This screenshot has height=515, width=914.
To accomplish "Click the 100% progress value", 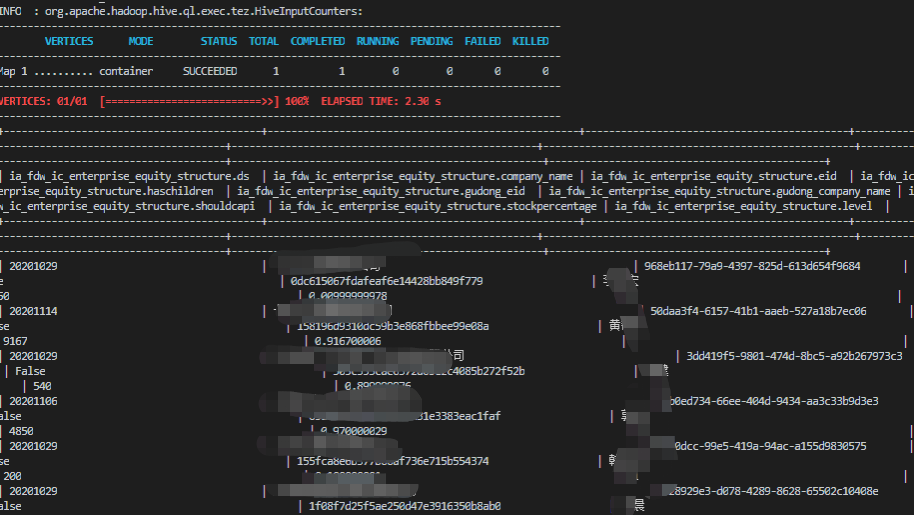I will pyautogui.click(x=297, y=101).
